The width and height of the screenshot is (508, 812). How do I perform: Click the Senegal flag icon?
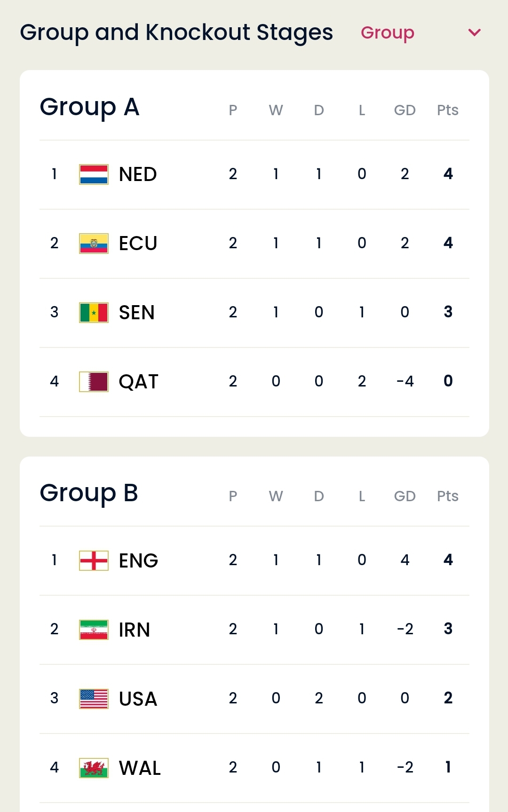(94, 313)
